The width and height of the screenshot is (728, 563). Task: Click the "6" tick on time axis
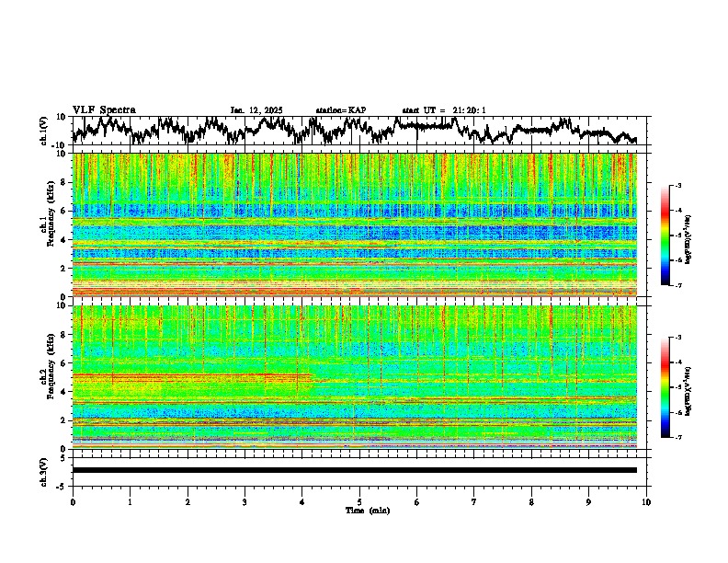(x=416, y=502)
